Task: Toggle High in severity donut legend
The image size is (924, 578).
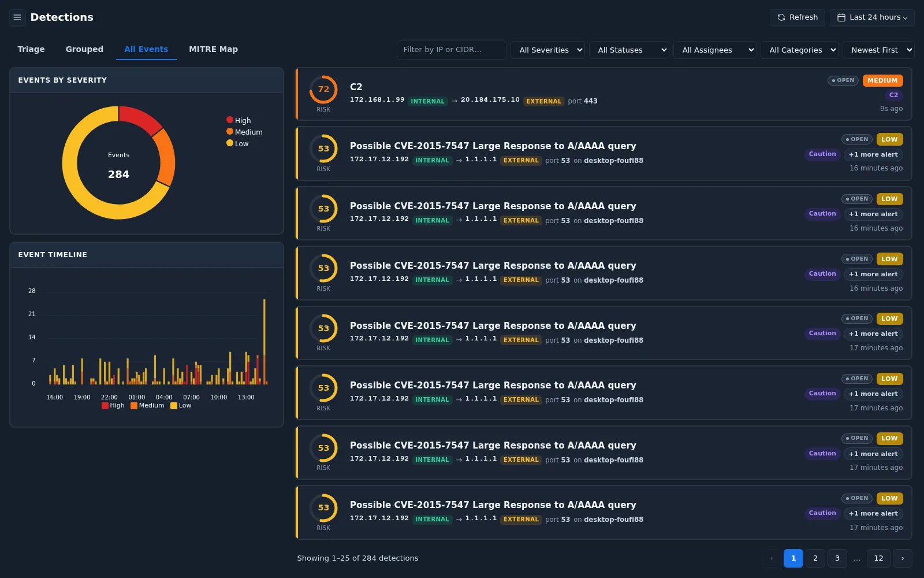Action: tap(239, 120)
